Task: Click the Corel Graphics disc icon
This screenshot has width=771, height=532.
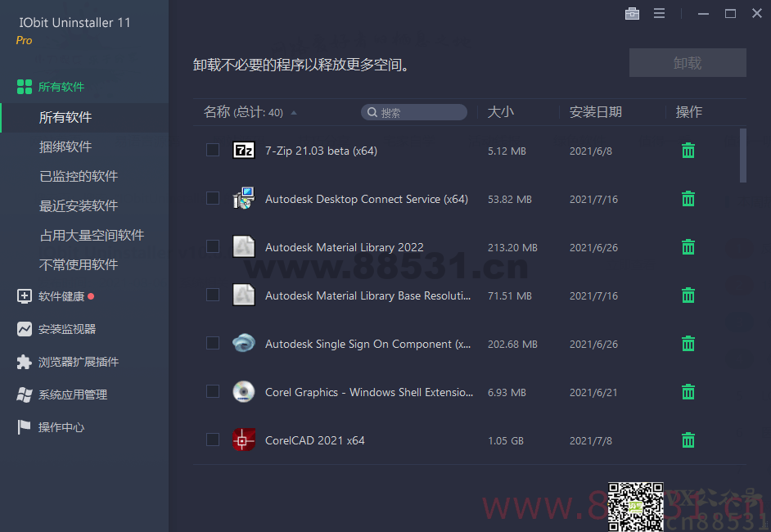Action: coord(243,391)
